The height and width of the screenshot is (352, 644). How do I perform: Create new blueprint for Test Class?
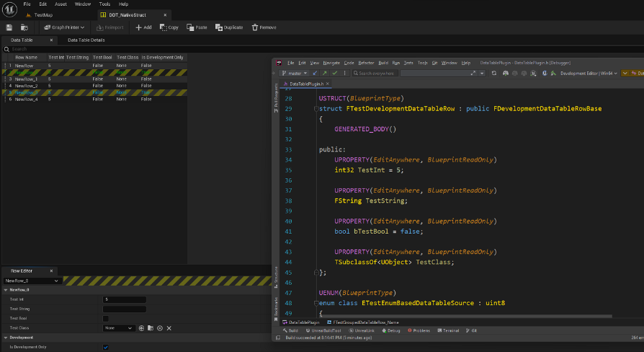160,328
